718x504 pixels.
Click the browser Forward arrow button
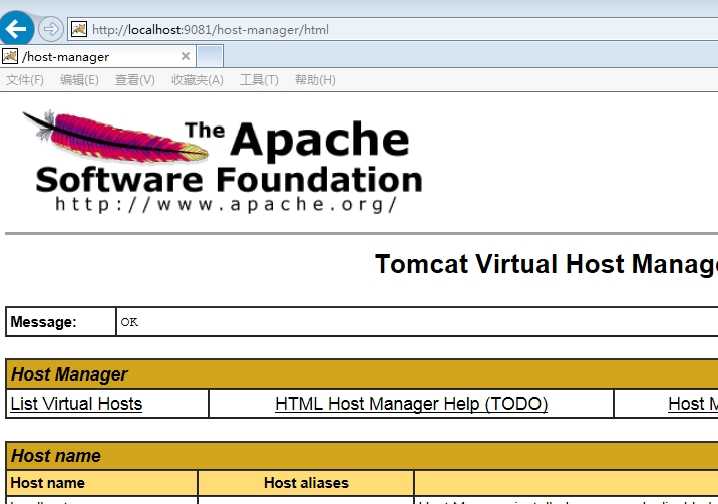coord(50,29)
